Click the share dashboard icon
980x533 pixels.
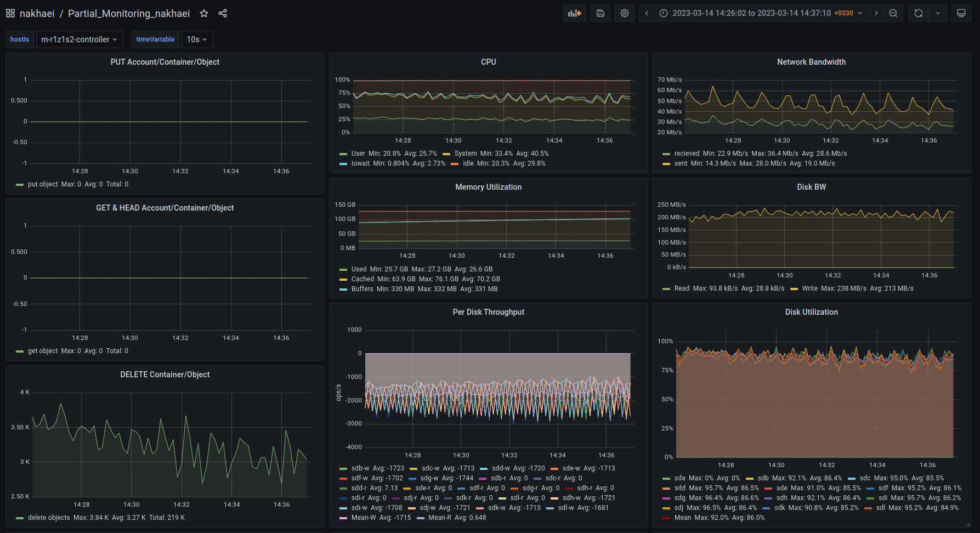pyautogui.click(x=223, y=13)
